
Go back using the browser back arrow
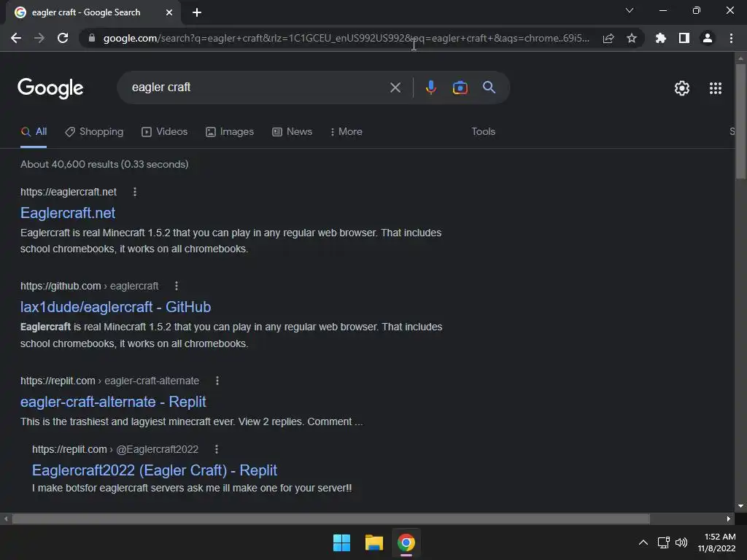tap(16, 38)
